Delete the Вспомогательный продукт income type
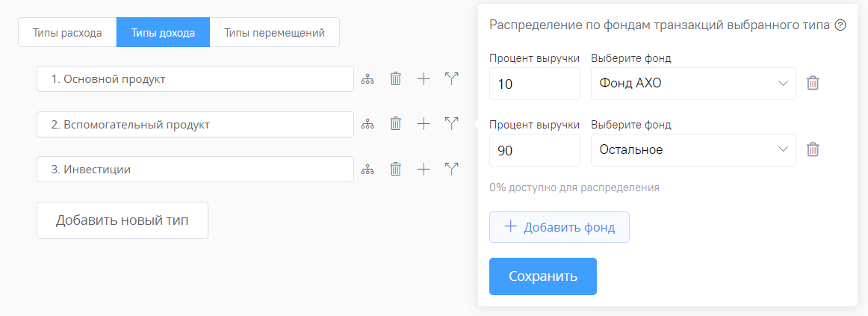Viewport: 868px width, 316px height. (395, 123)
